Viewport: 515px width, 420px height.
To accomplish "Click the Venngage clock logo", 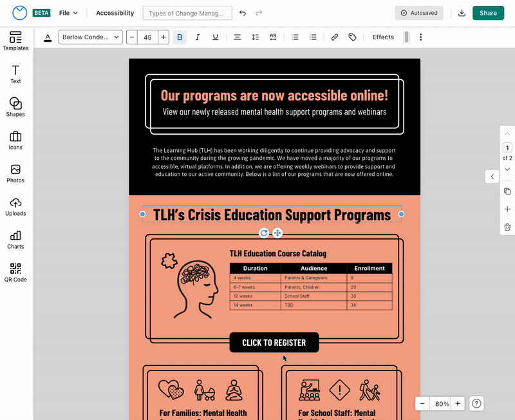I will click(x=19, y=13).
